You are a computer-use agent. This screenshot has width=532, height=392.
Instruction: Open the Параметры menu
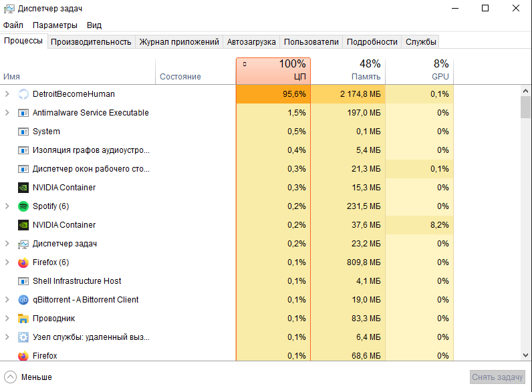pos(55,25)
